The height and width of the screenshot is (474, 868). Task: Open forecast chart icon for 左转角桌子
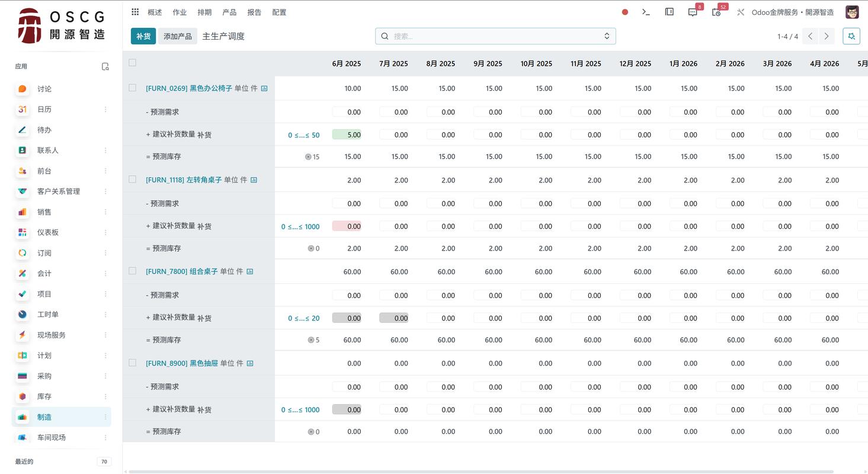click(254, 180)
